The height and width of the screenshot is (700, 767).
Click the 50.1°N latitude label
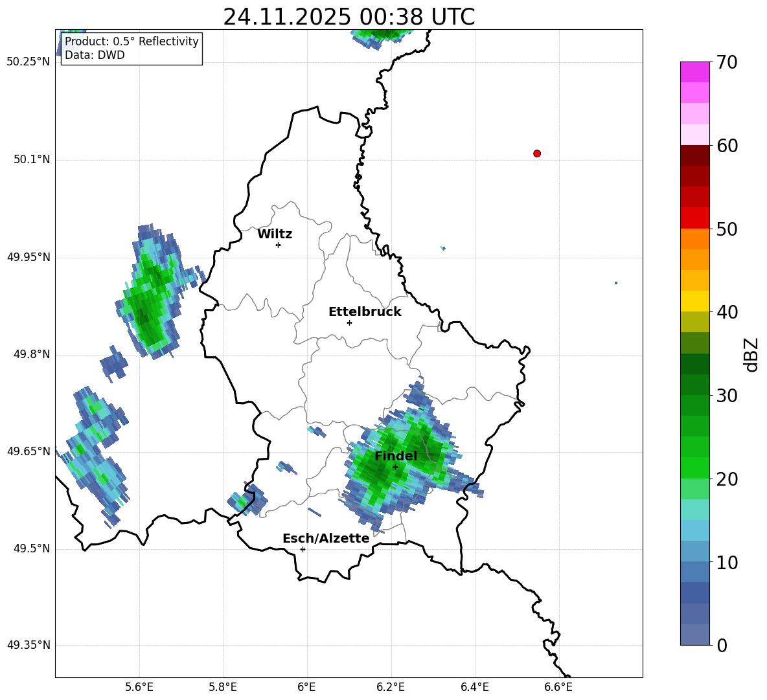pos(31,159)
